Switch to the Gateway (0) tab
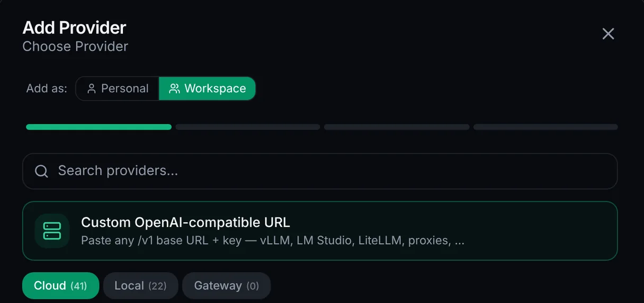Viewport: 644px width, 303px height. 226,286
